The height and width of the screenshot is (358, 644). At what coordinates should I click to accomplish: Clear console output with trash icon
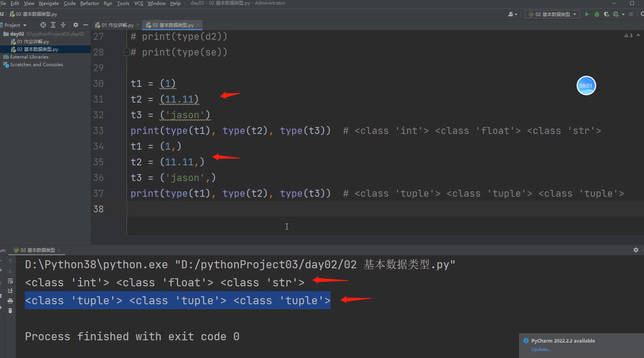click(x=10, y=310)
